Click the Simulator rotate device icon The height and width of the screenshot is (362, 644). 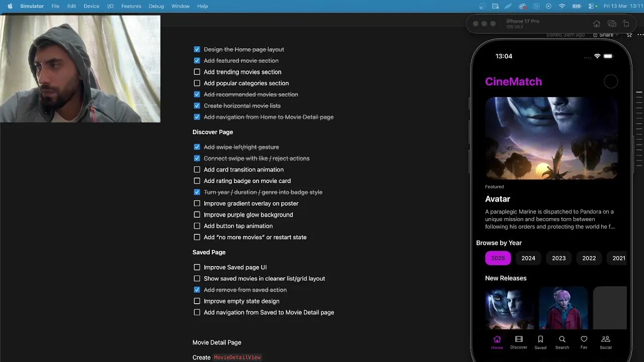[626, 24]
